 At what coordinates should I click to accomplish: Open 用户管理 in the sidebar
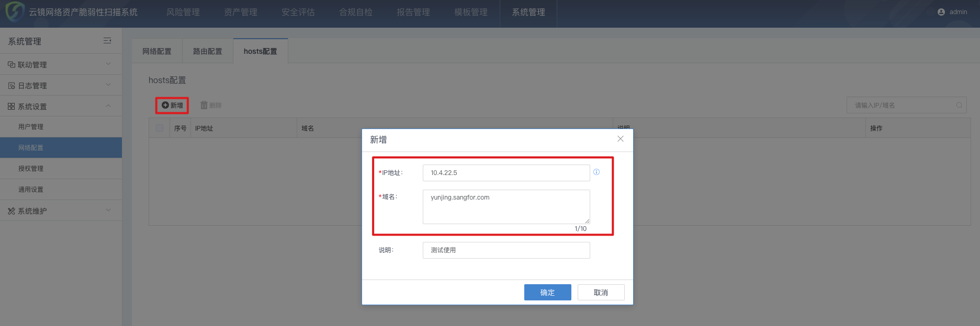(61, 127)
